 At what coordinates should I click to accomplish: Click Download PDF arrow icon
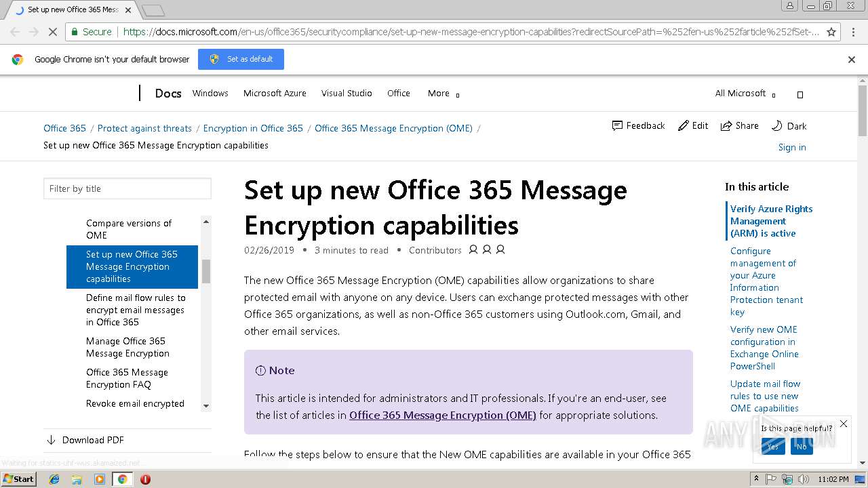(x=51, y=440)
